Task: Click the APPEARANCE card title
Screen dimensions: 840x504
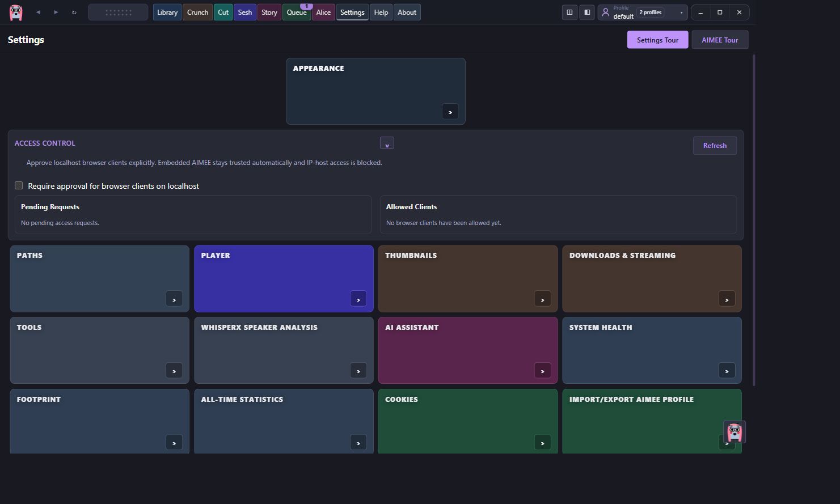Action: click(318, 68)
